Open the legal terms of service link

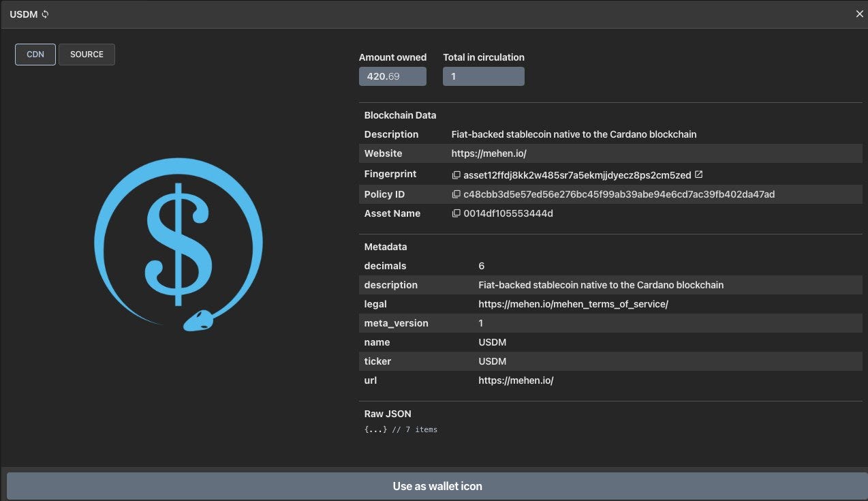point(573,304)
